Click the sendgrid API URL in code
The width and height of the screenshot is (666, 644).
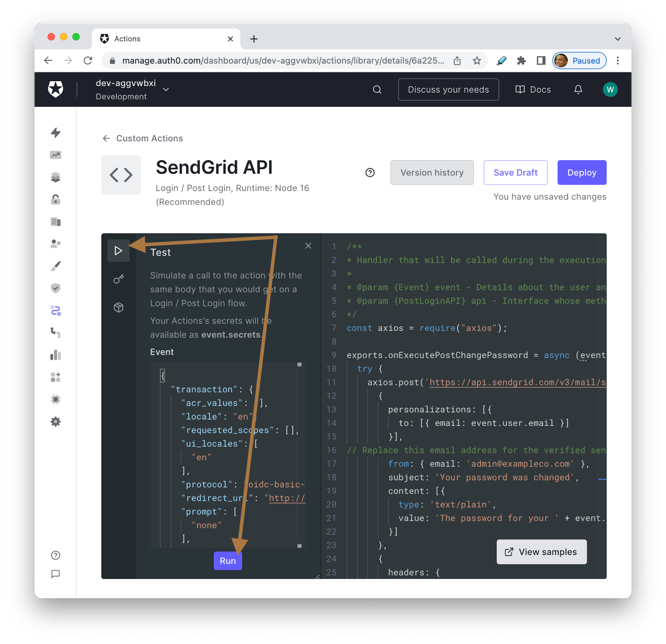517,382
